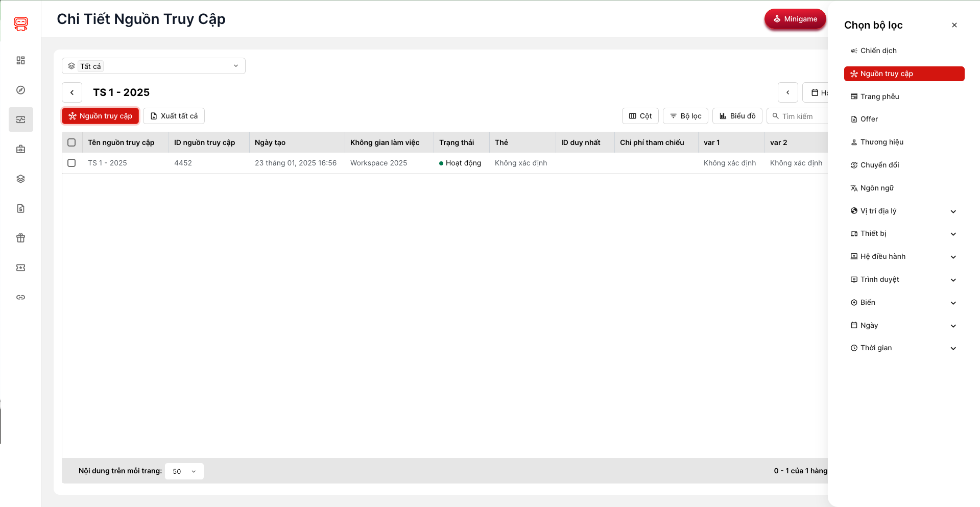The image size is (980, 507).
Task: Click the briefcase icon in left sidebar
Action: click(20, 149)
